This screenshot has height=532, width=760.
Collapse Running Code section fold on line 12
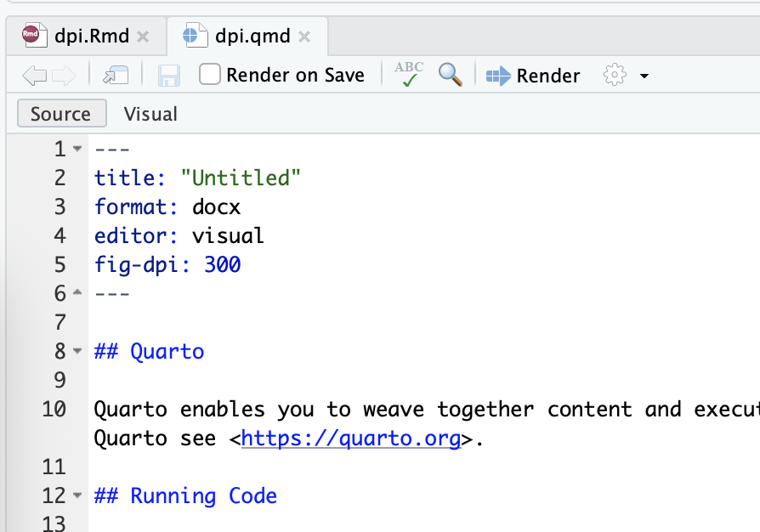77,495
